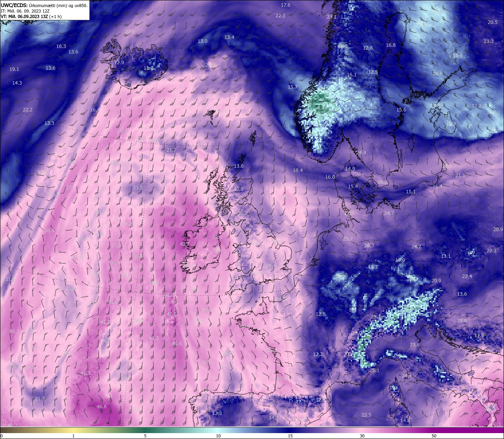The image size is (504, 439).
Task: Click the 15 label on color scale
Action: tap(290, 436)
